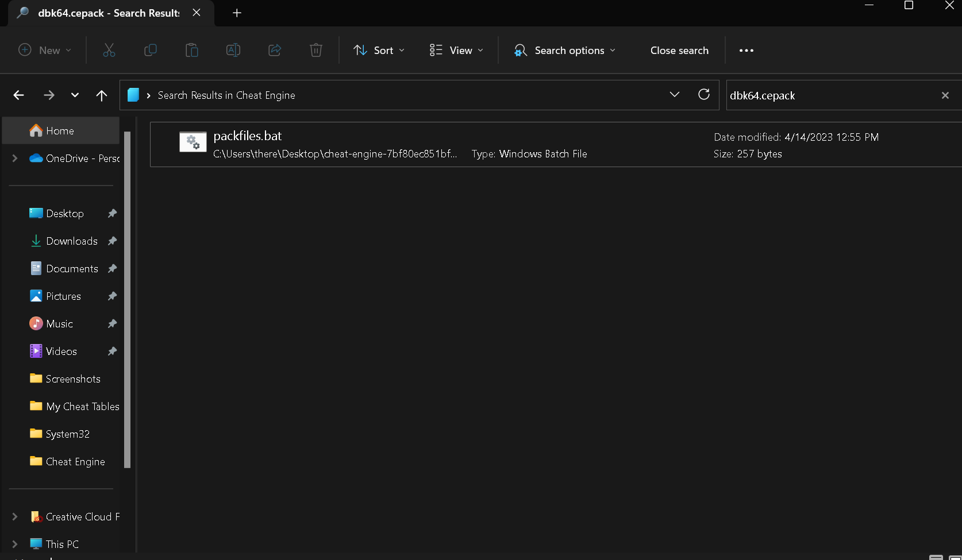Screen dimensions: 962x560
Task: Close the dbk64.cepack search tab
Action: tap(197, 13)
